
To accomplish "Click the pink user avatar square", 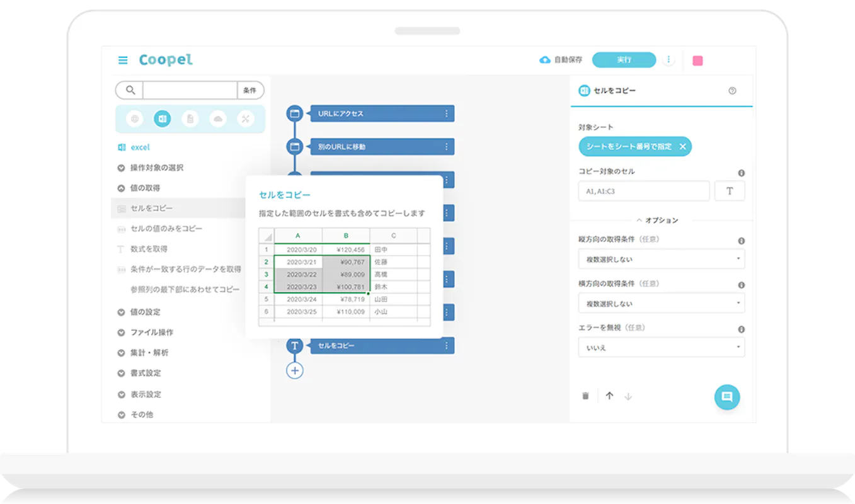I will 697,60.
